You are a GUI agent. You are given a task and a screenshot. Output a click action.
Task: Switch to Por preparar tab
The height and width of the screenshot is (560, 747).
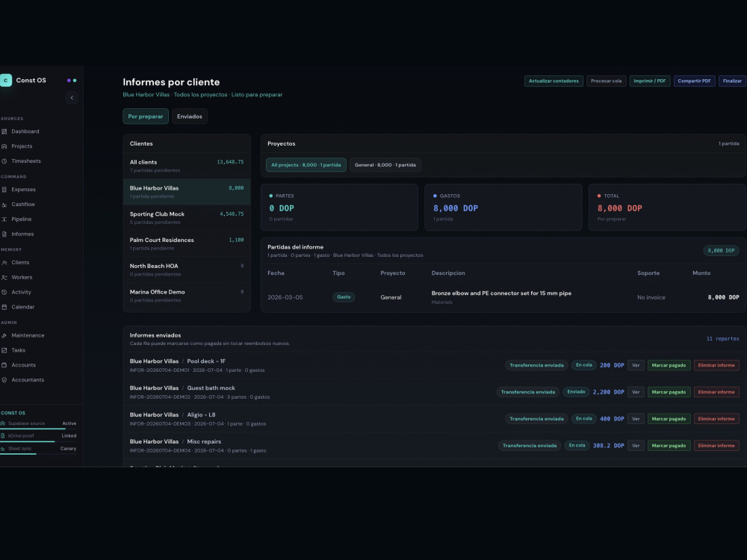click(146, 116)
